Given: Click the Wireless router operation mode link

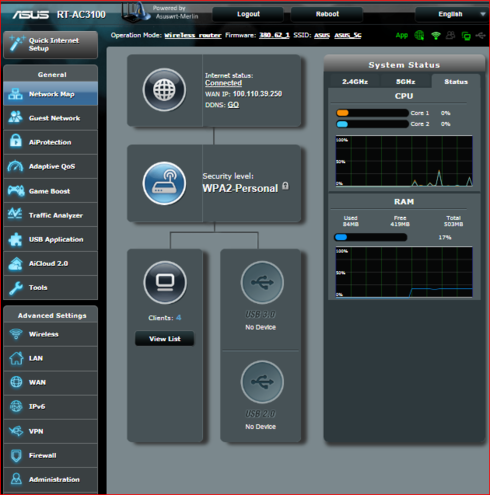Looking at the screenshot, I should click(193, 35).
